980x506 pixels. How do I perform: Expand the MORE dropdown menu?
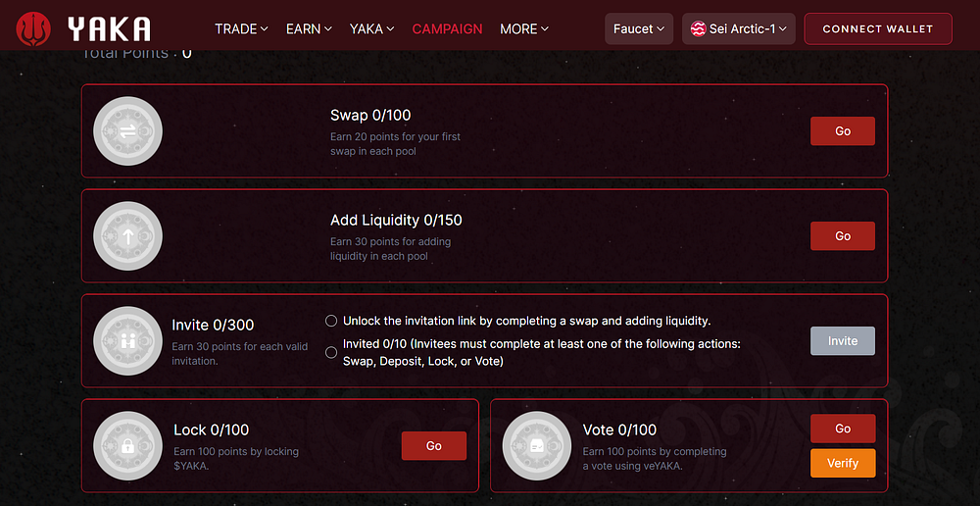pos(524,28)
